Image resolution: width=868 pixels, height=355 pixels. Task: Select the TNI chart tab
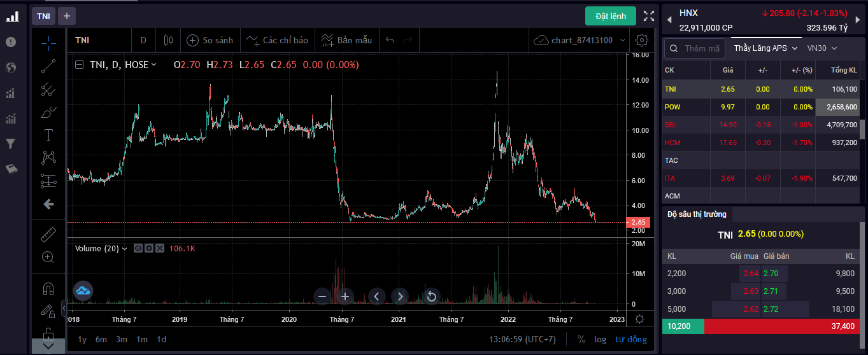coord(43,16)
